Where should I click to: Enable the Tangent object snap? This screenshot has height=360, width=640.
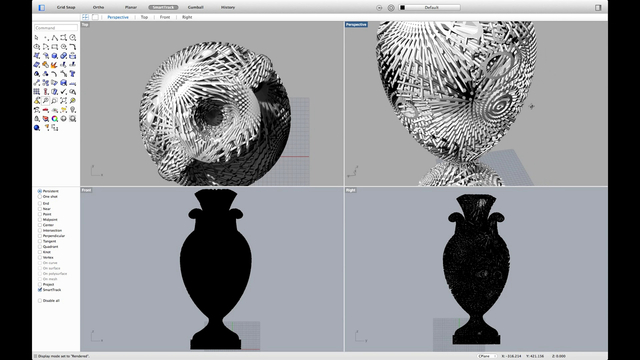40,241
